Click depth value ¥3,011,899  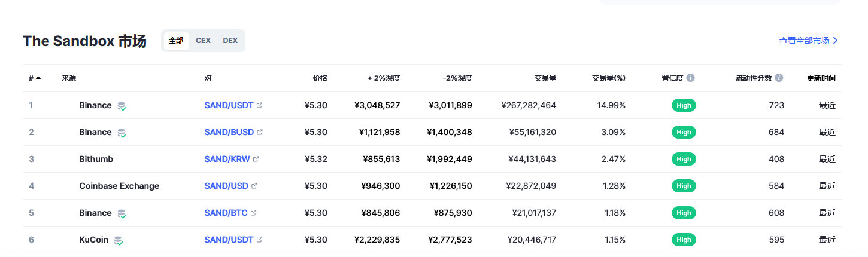[450, 105]
